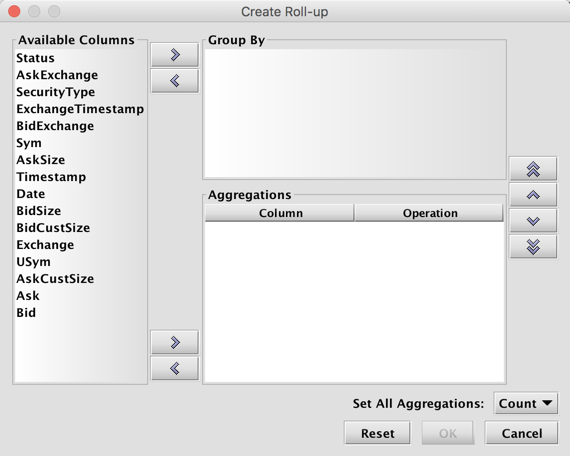
Task: Add selected column to Aggregations
Action: (175, 342)
